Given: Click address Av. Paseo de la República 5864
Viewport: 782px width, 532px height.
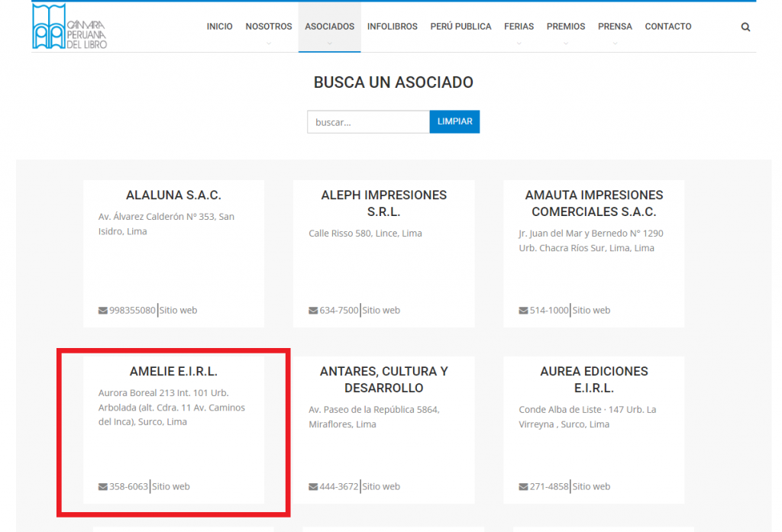Looking at the screenshot, I should pyautogui.click(x=374, y=417).
